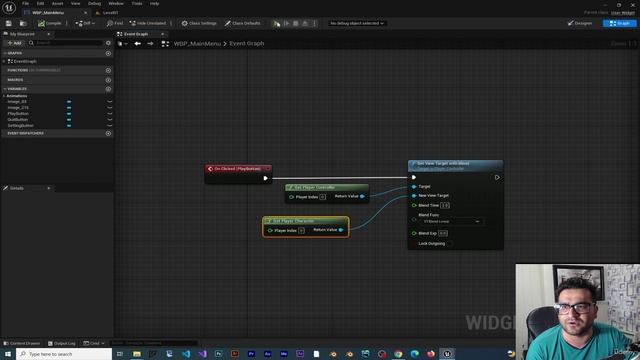Expand the Animations category

click(x=4, y=96)
